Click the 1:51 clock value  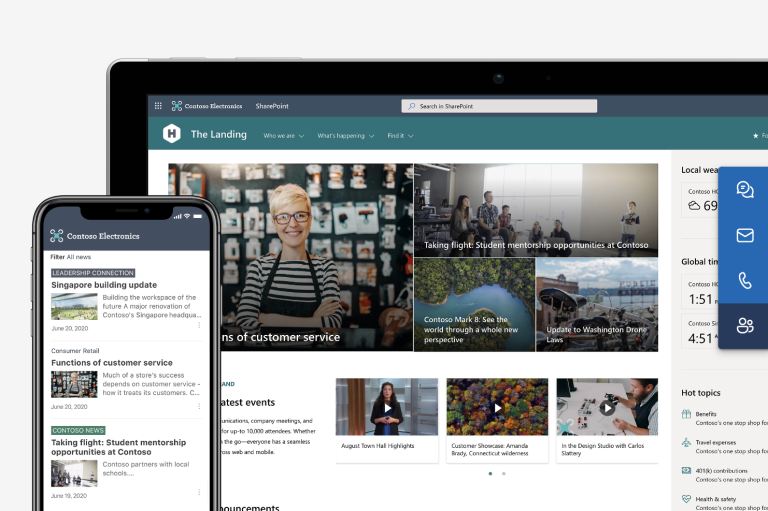click(x=700, y=299)
